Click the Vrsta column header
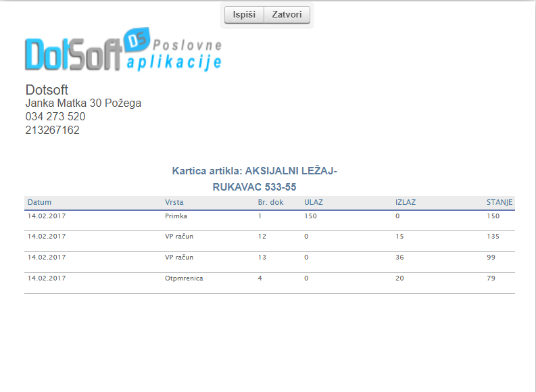 [x=174, y=202]
